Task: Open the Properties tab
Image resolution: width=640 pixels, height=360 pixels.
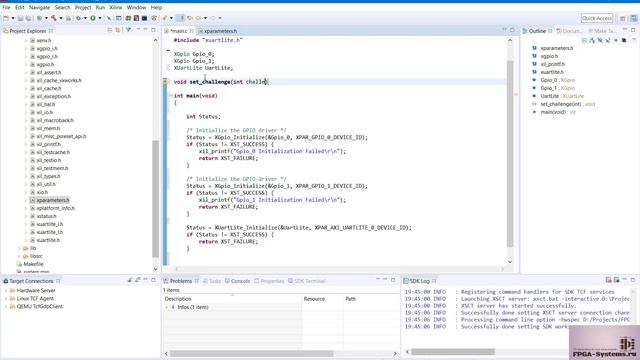Action: pos(269,281)
